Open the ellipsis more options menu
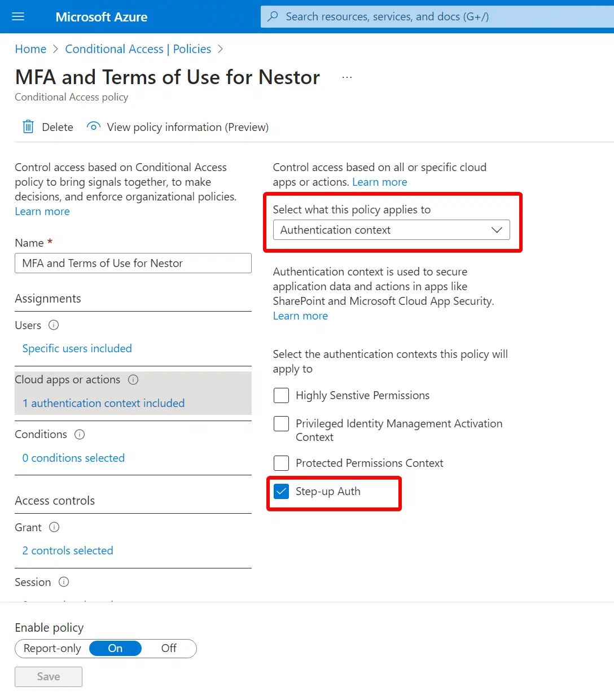Viewport: 614px width, 700px height. (x=347, y=77)
